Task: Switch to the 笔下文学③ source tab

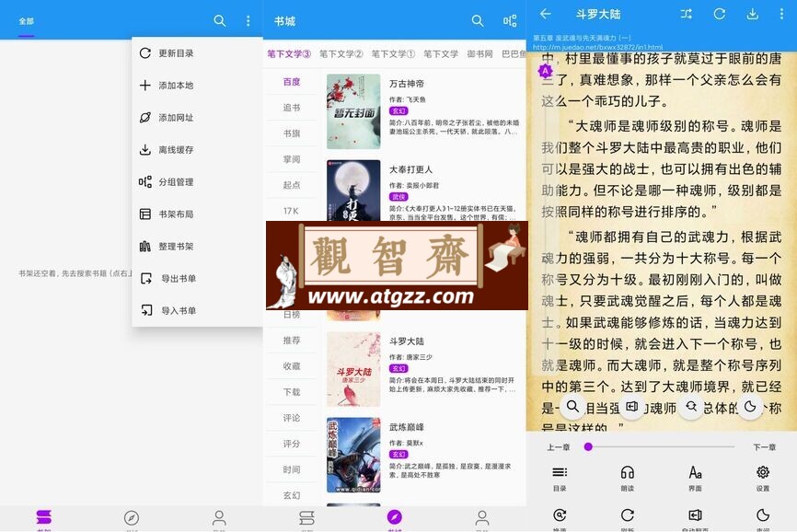Action: pyautogui.click(x=289, y=54)
